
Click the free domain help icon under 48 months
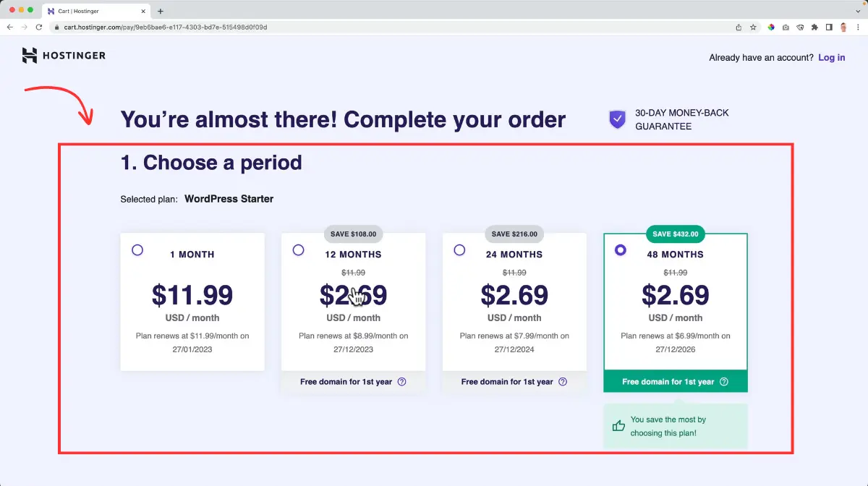click(724, 382)
